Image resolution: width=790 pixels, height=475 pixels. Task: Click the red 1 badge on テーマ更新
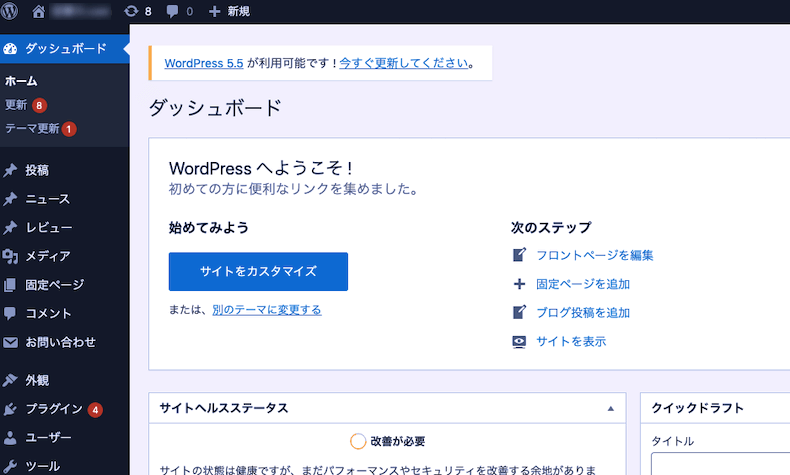pos(69,129)
